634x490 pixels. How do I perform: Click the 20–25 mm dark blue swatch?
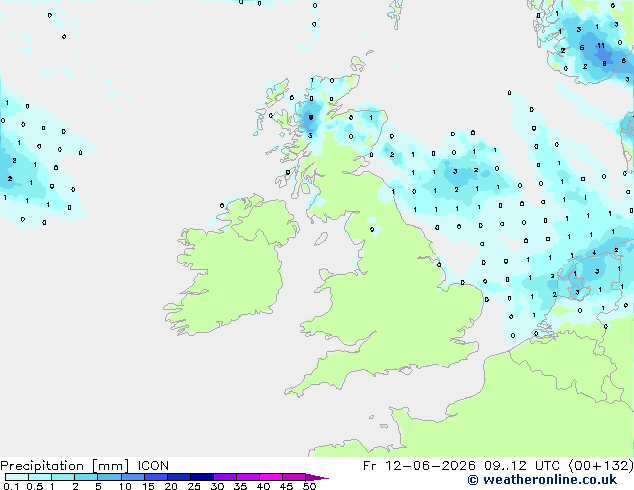178,477
